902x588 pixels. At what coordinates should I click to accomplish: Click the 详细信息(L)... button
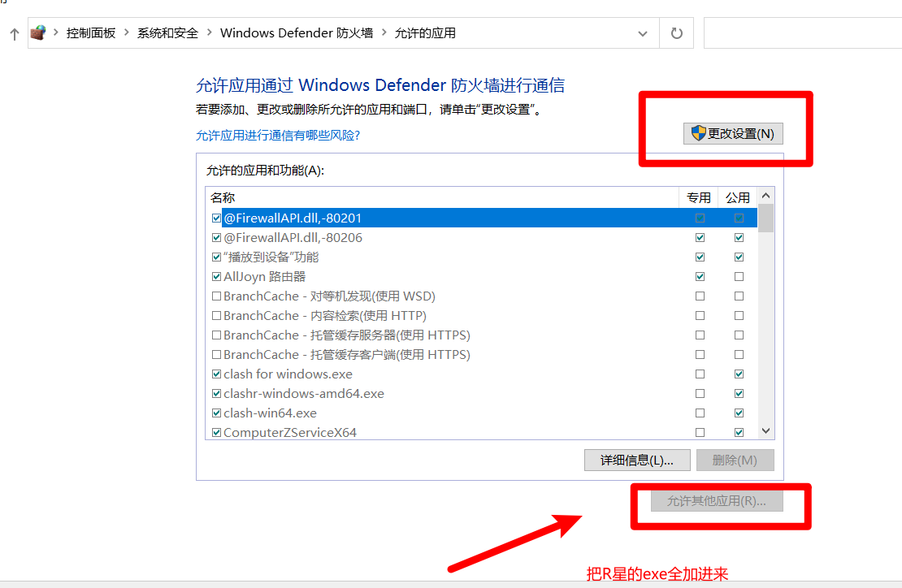(x=637, y=460)
